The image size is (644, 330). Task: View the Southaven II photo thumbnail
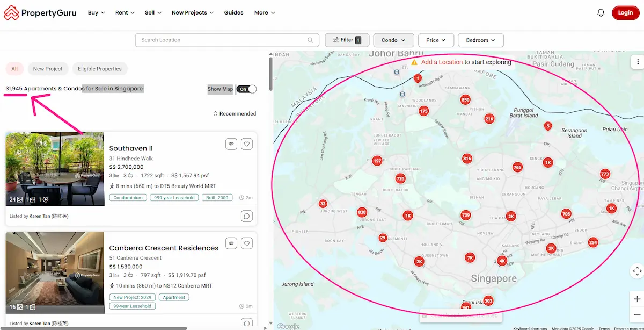55,169
